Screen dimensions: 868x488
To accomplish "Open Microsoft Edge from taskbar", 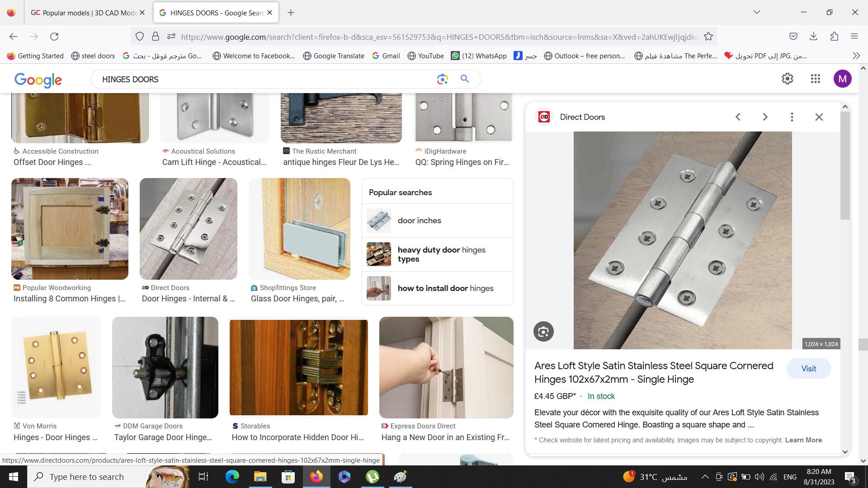I will click(x=232, y=477).
